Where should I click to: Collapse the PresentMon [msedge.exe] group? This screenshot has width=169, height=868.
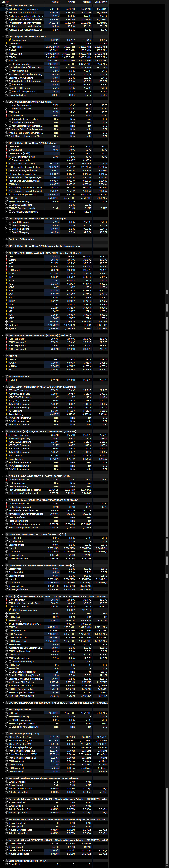tap(3, 733)
